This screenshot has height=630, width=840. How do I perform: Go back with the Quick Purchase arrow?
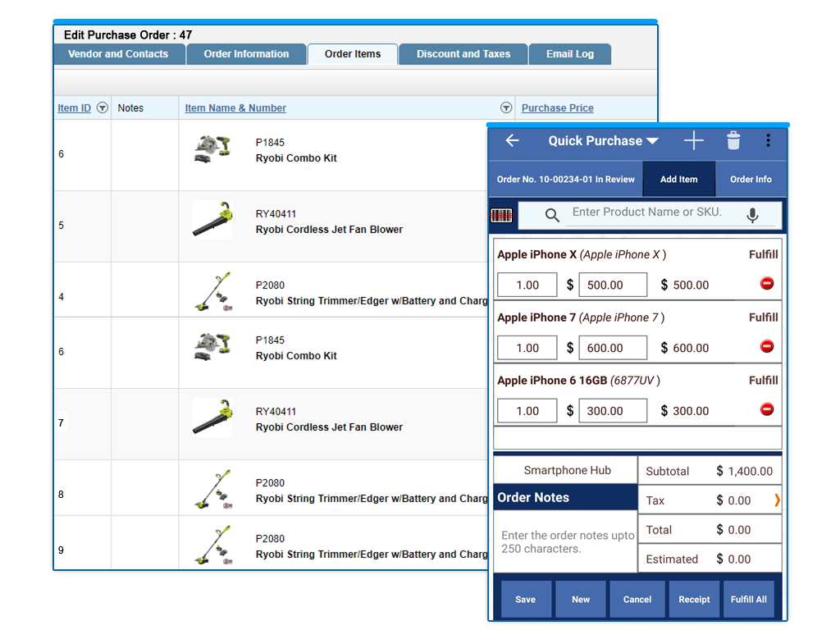pos(512,141)
